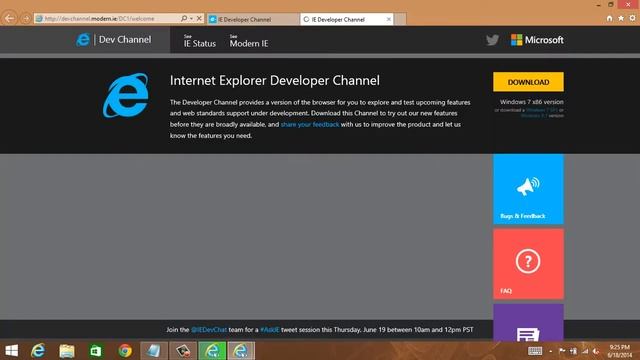640x360 pixels.
Task: Click the Dev Channel logo in site header
Action: [113, 40]
